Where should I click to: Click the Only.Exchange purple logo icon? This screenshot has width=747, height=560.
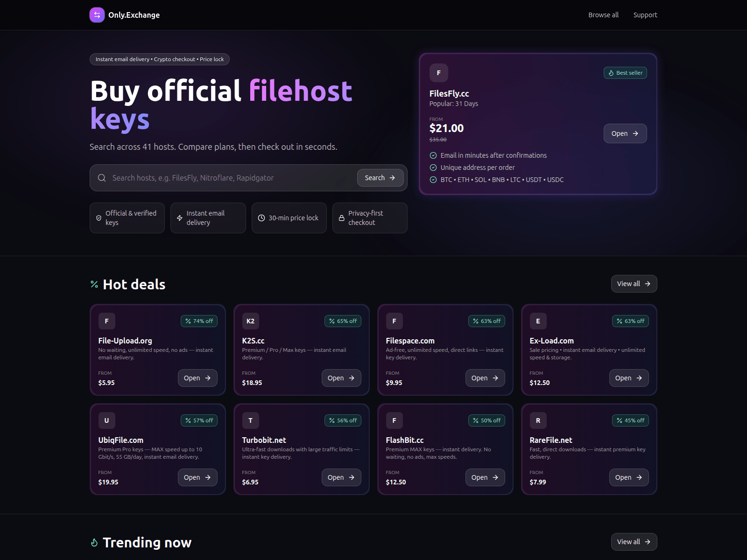click(97, 15)
